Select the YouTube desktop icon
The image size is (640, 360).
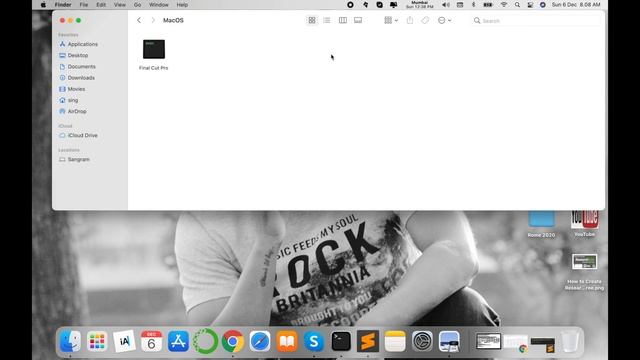[x=584, y=223]
